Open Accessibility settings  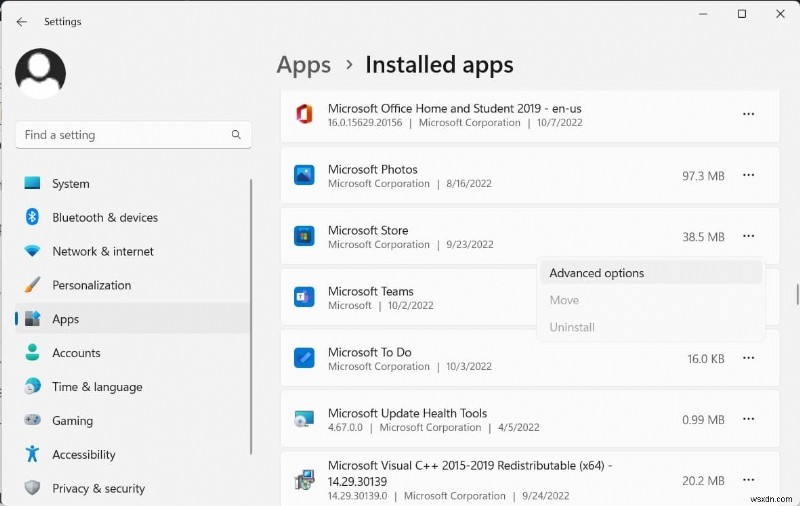(133, 454)
